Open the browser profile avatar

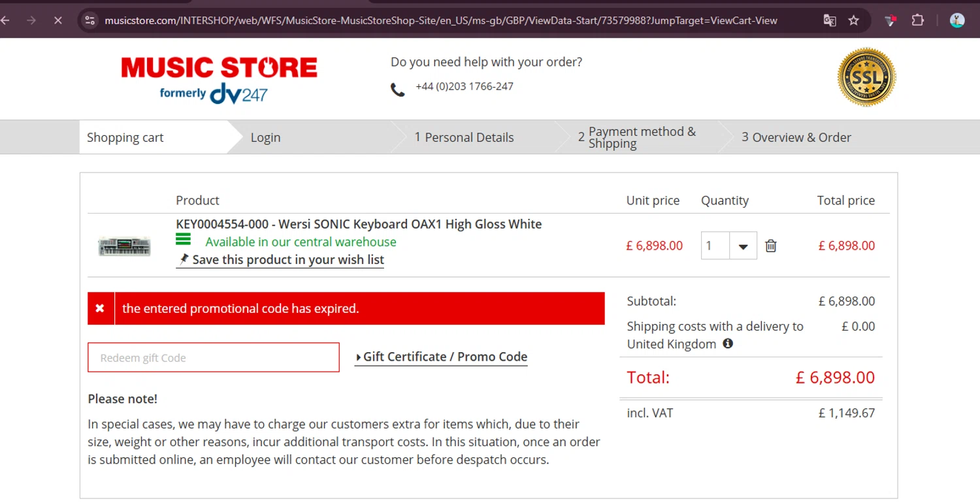pyautogui.click(x=957, y=20)
